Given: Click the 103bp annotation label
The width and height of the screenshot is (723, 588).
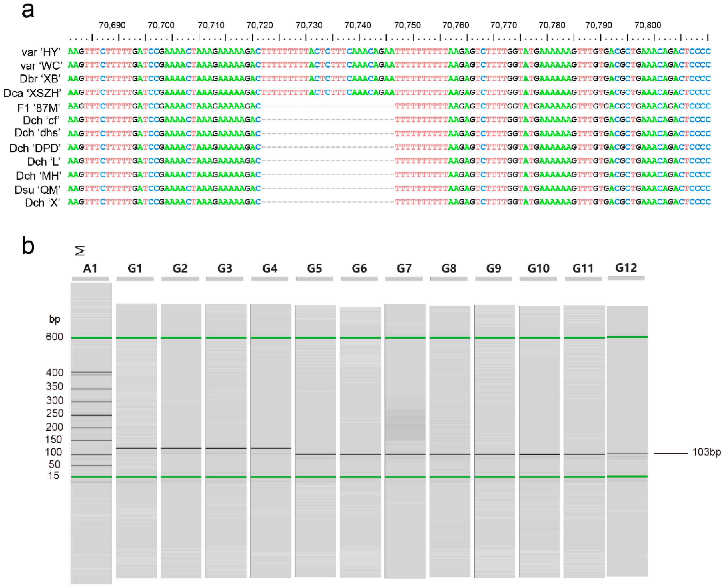Looking at the screenshot, I should click(706, 452).
